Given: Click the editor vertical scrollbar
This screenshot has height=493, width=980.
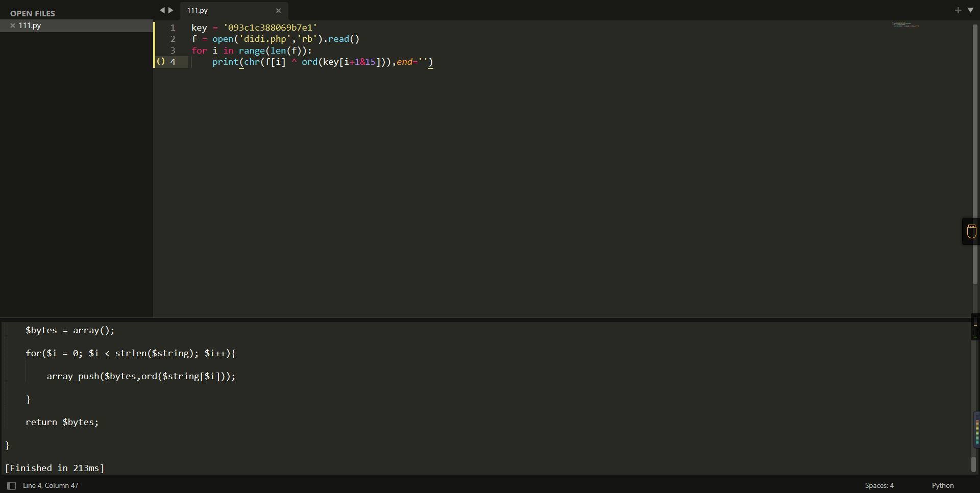Looking at the screenshot, I should pos(975,153).
